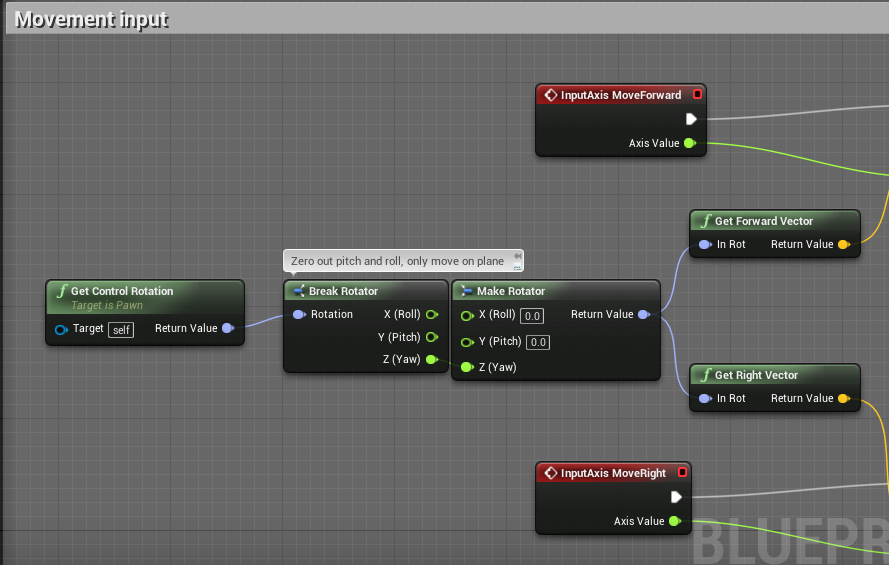The height and width of the screenshot is (565, 889).
Task: Click the InputAxis MoveRight execution output pin
Action: 676,497
